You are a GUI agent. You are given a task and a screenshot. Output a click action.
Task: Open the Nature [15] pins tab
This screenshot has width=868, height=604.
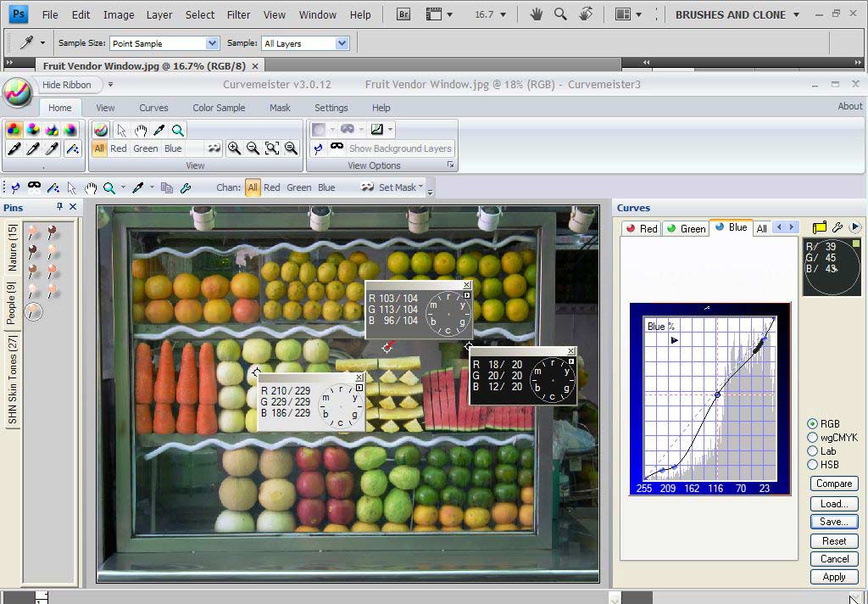pyautogui.click(x=13, y=247)
